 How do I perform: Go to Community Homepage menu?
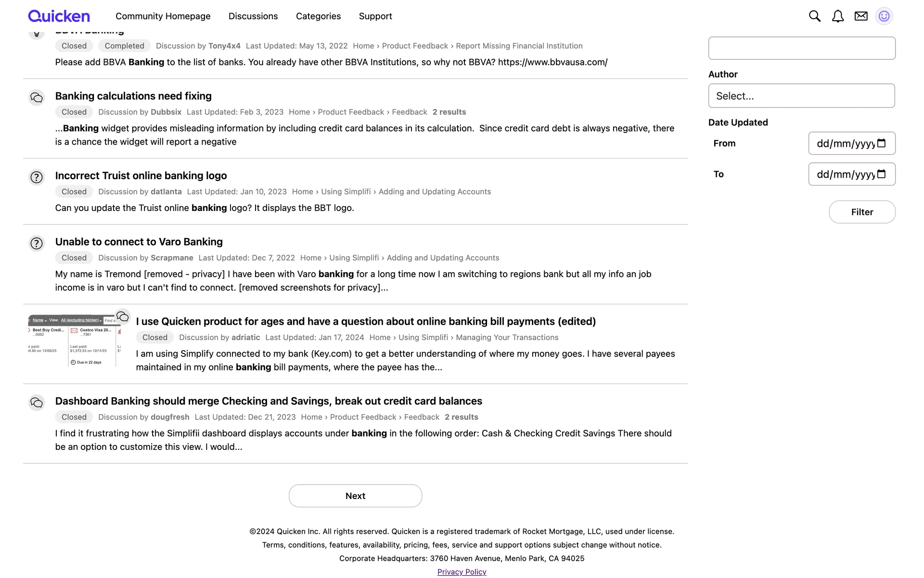(163, 16)
